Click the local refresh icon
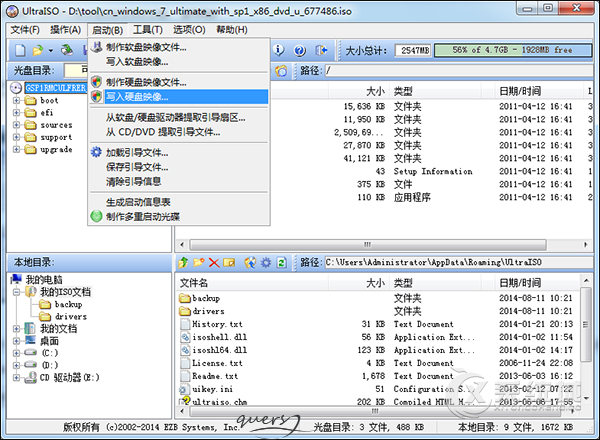Image resolution: width=600 pixels, height=440 pixels. (x=282, y=262)
